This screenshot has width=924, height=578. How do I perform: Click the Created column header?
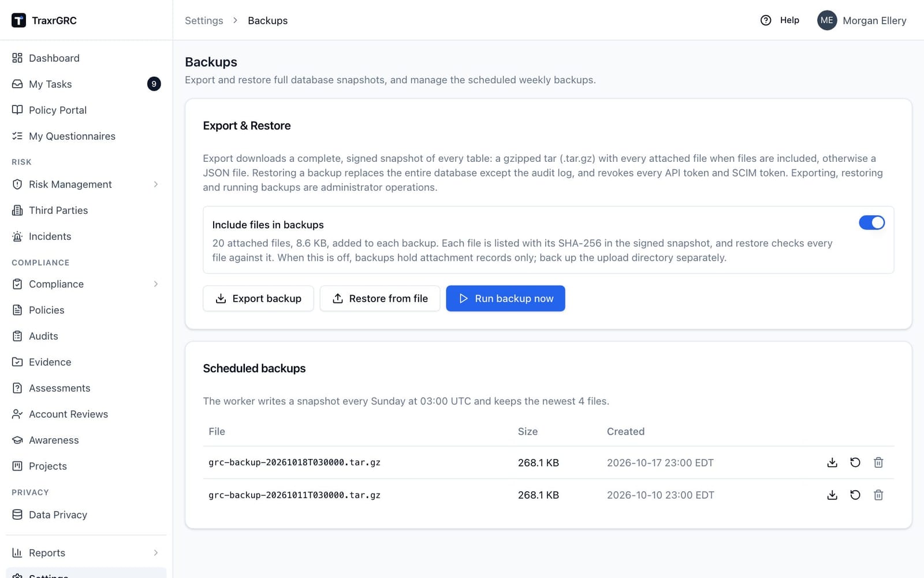point(625,431)
